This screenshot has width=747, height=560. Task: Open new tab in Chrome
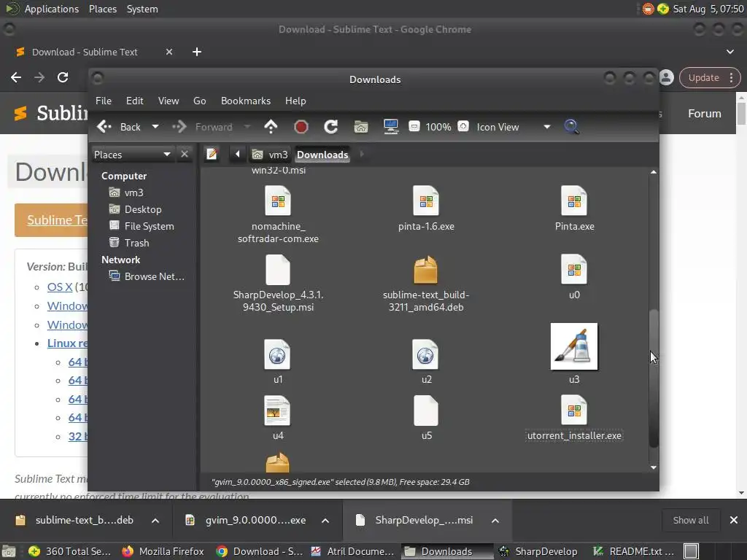tap(197, 52)
